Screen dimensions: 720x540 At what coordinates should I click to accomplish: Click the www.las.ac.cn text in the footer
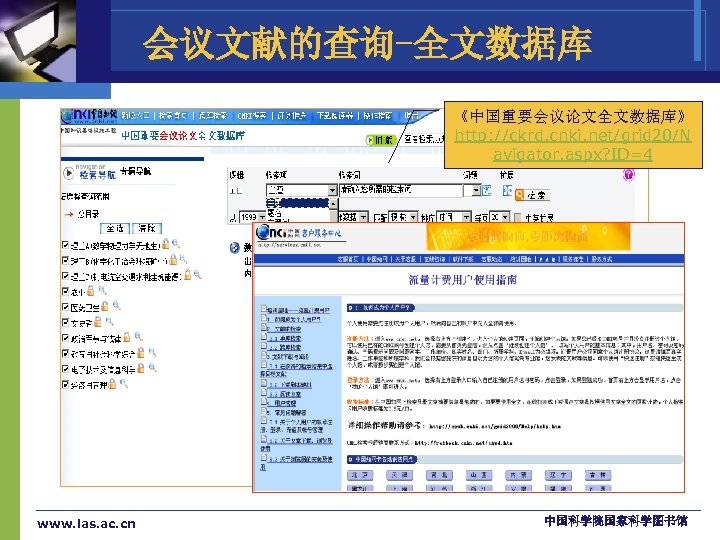86,524
